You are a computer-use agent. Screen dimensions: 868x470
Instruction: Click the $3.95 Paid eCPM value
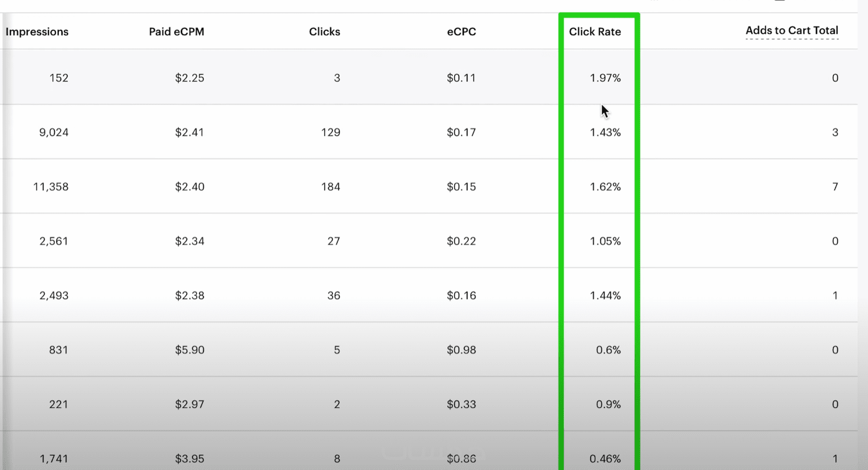pos(190,459)
